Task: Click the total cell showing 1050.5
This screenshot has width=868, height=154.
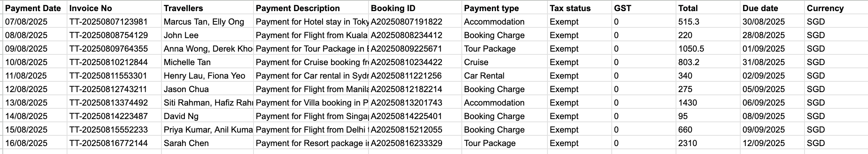Action: click(x=708, y=49)
